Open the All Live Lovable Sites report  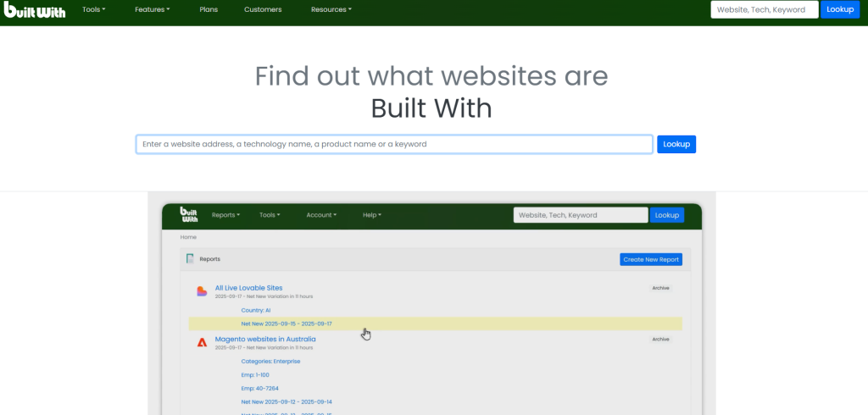pyautogui.click(x=248, y=288)
